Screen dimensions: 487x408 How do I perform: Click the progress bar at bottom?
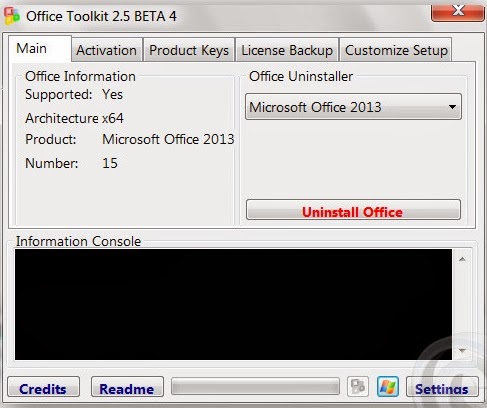(x=255, y=387)
